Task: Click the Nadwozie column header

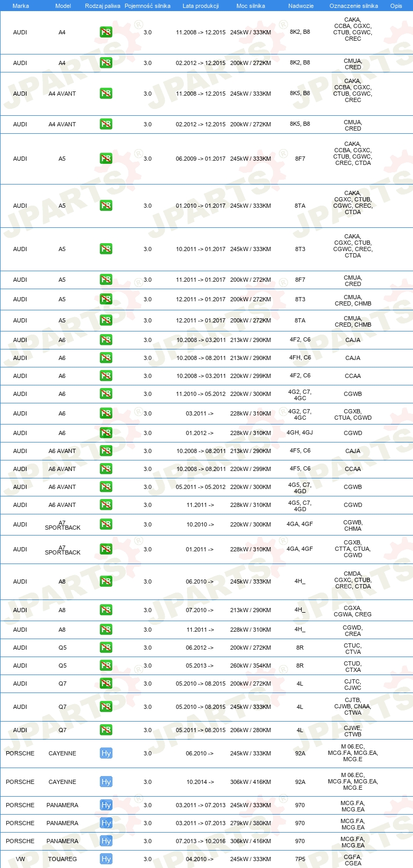Action: [301, 6]
